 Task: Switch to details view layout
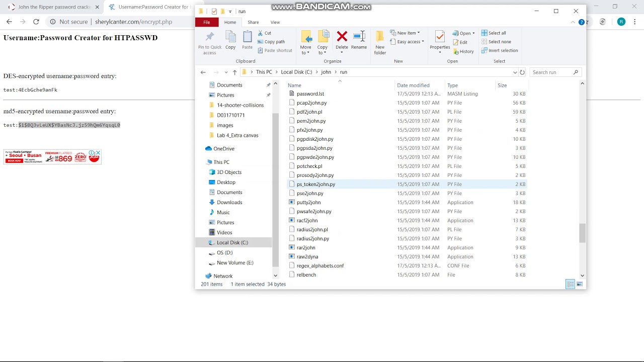click(x=571, y=284)
